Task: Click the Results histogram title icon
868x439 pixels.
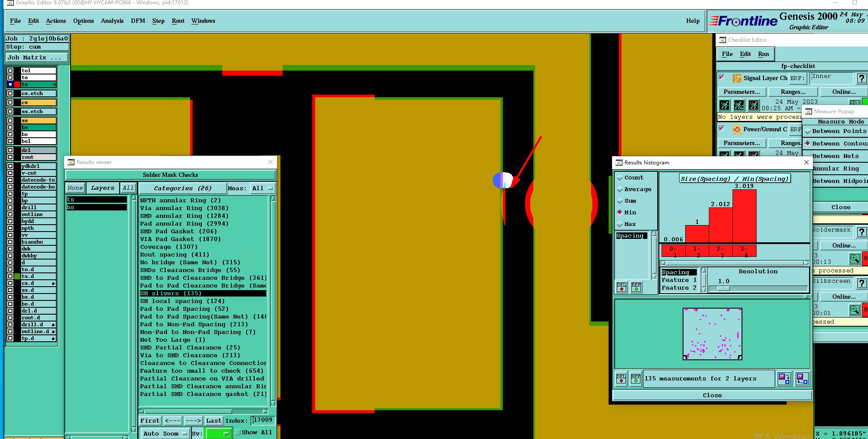Action: [x=619, y=162]
